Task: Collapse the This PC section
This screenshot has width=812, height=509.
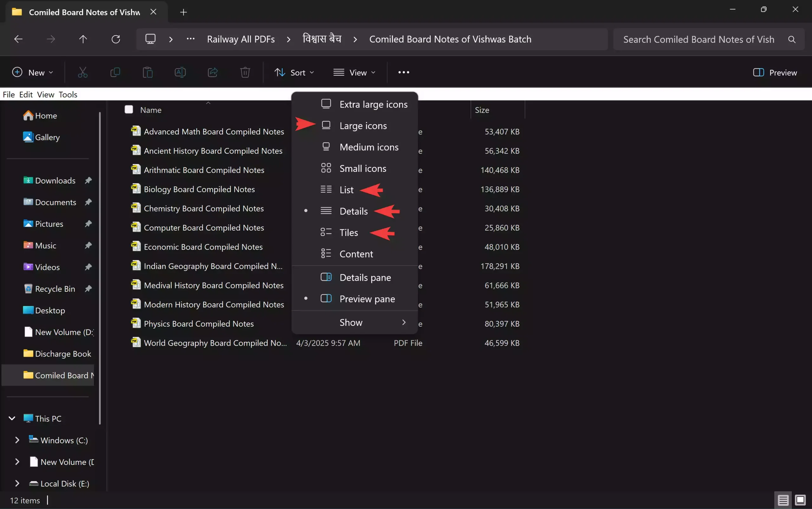Action: pos(11,418)
